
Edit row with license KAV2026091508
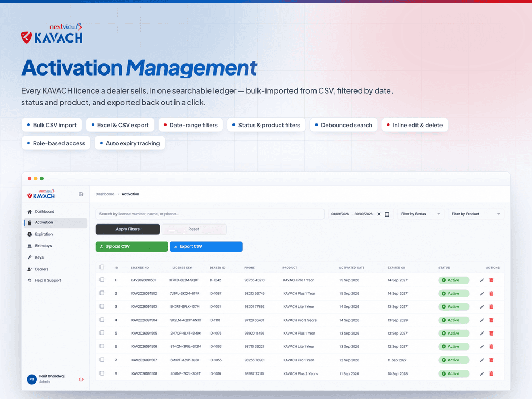click(482, 373)
